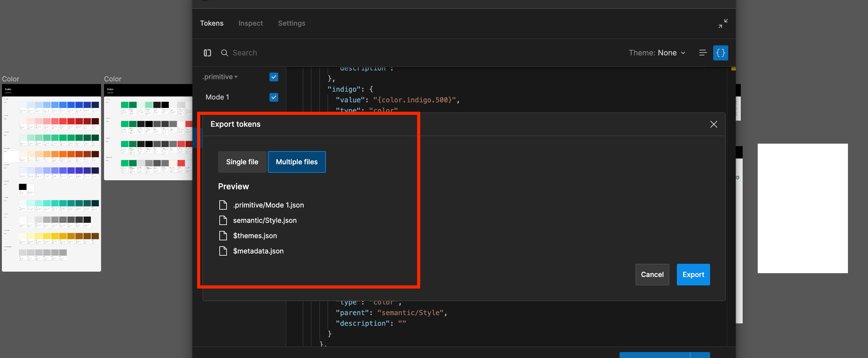Click the Search magnifier icon

click(x=224, y=53)
